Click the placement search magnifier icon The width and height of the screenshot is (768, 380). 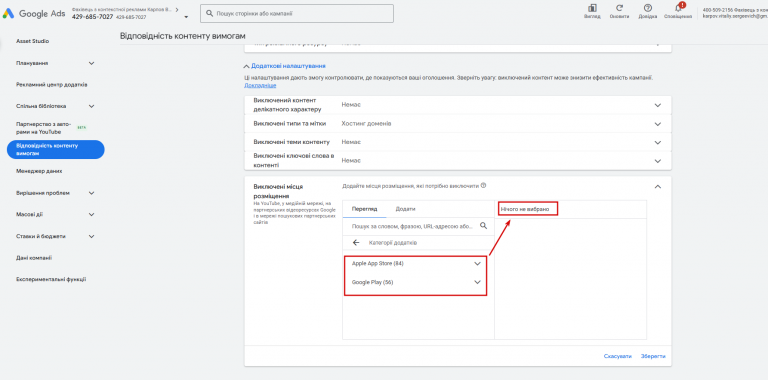point(483,226)
